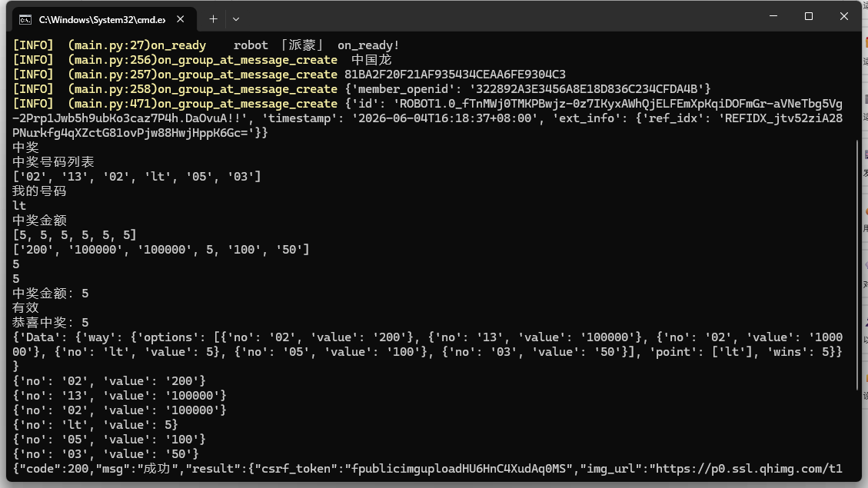
Task: Click the member_openid value text
Action: click(587, 89)
